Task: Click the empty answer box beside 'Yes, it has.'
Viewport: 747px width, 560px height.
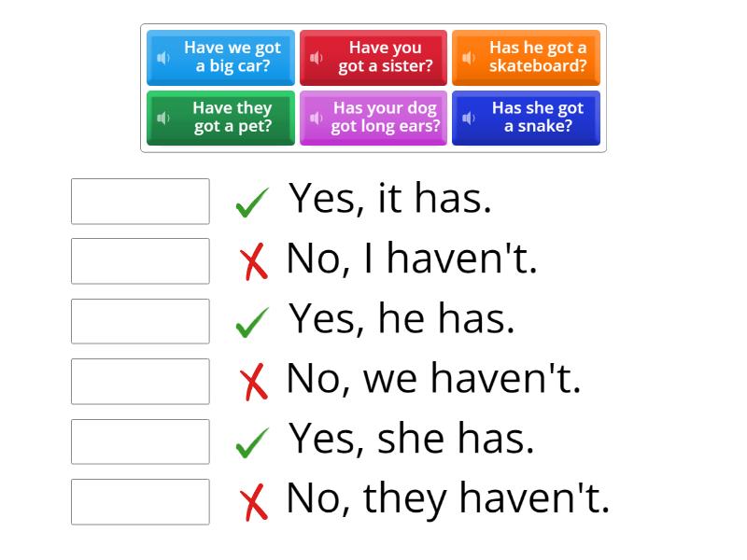Action: click(x=140, y=201)
